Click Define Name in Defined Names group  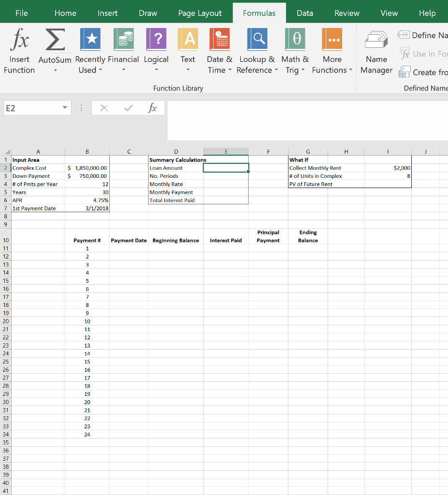422,35
